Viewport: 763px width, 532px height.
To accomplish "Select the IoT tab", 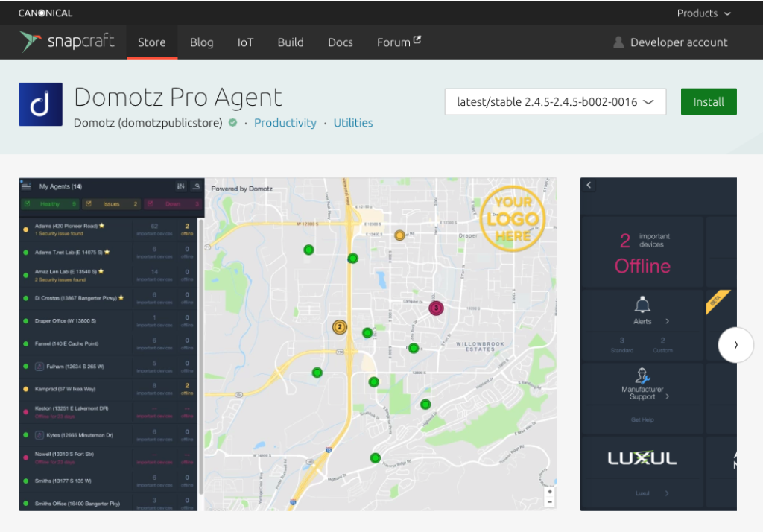I will click(x=245, y=42).
